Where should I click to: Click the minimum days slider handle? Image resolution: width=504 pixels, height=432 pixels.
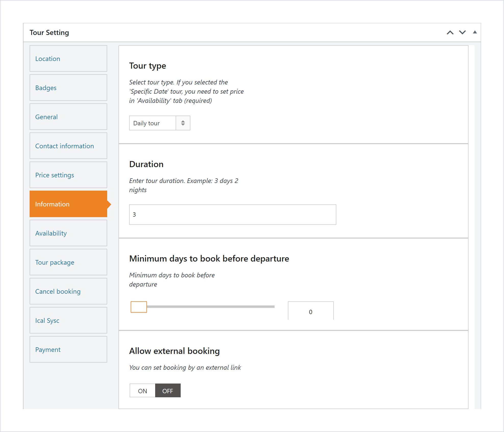[139, 307]
